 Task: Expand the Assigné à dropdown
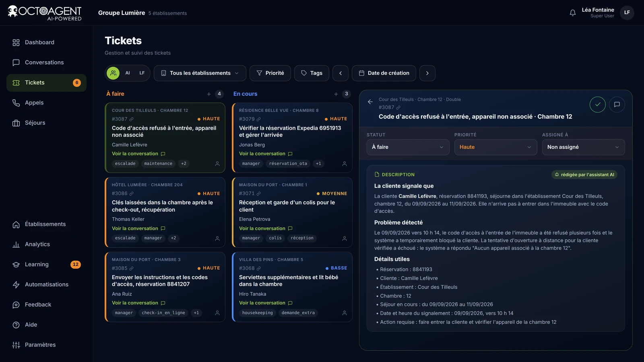point(584,147)
